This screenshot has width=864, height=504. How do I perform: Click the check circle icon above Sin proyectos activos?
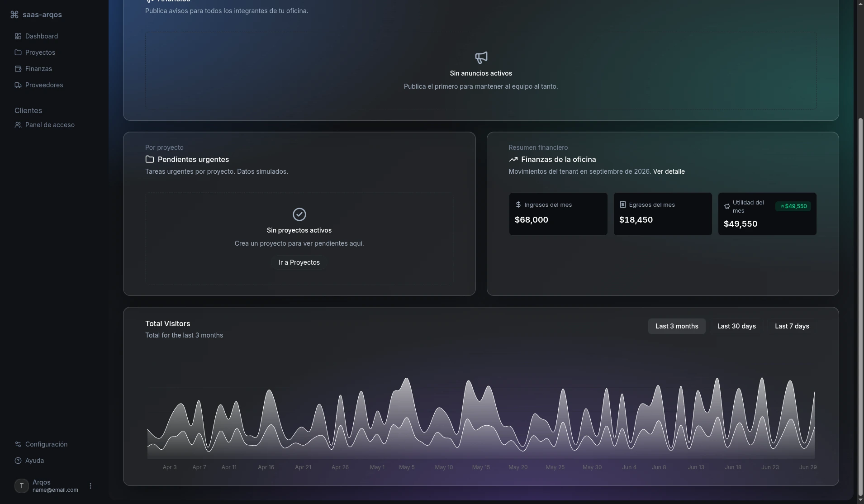pos(299,214)
